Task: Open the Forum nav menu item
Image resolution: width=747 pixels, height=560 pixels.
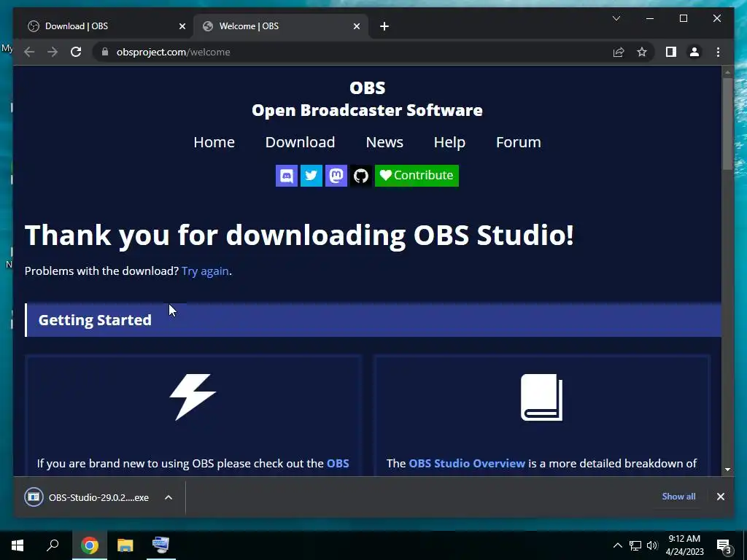Action: click(519, 142)
